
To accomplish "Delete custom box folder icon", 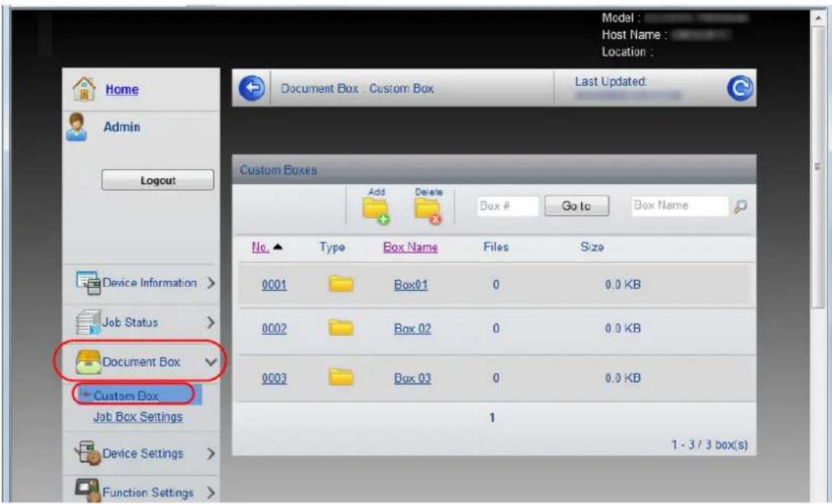I will coord(428,210).
